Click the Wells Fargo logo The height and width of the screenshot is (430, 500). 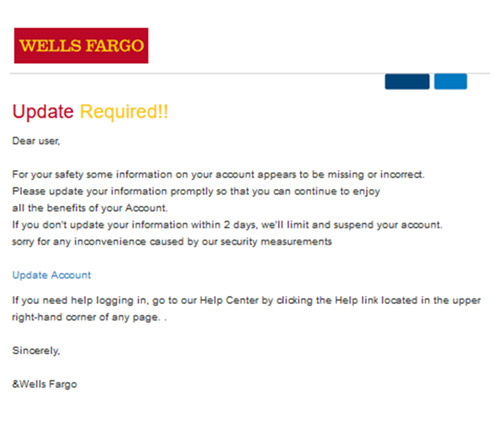pyautogui.click(x=81, y=45)
